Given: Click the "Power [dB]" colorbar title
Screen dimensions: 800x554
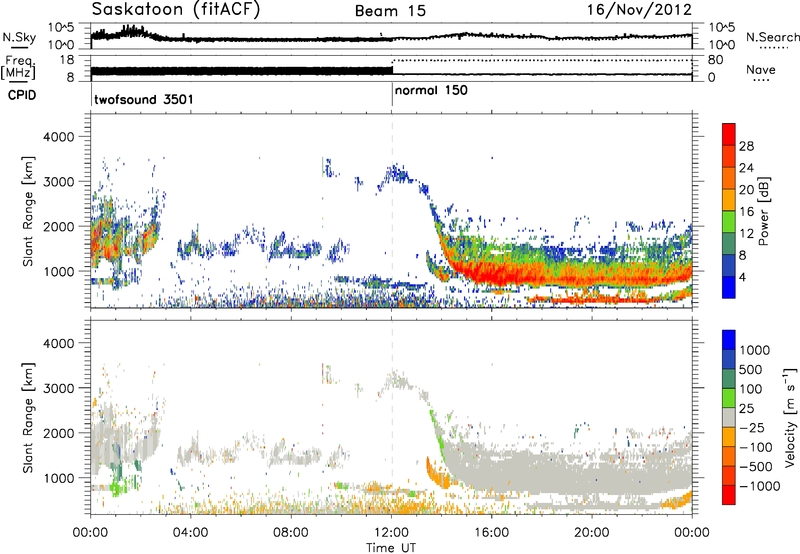Looking at the screenshot, I should 763,211.
